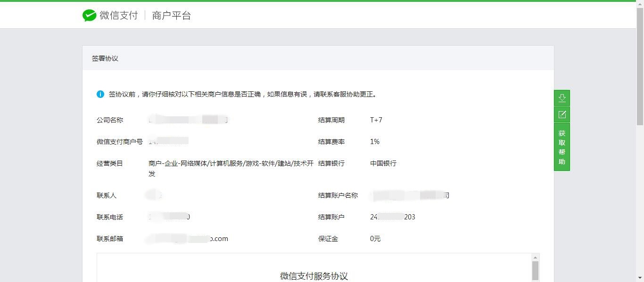The image size is (644, 282).
Task: Click the 微信支付服务协议 agreement title
Action: click(314, 276)
